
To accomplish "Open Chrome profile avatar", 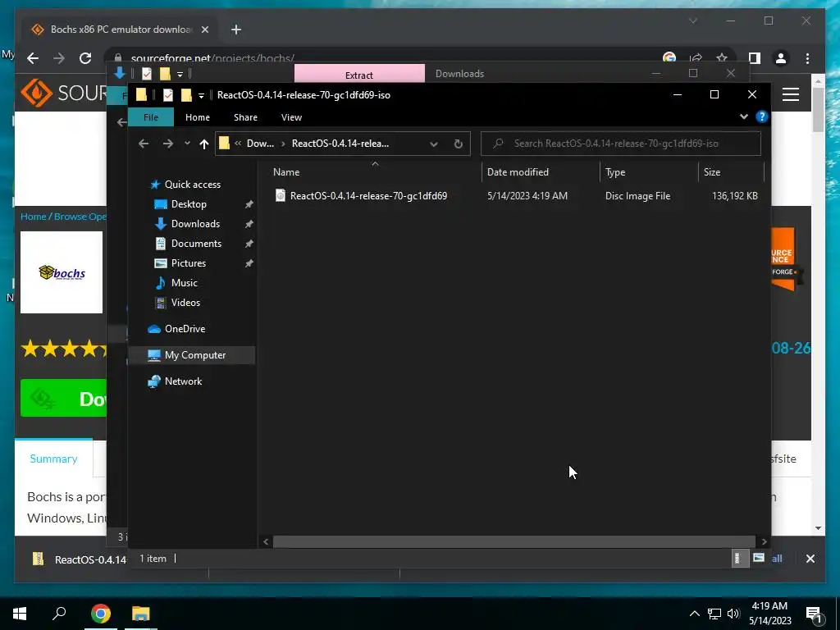I will pyautogui.click(x=781, y=58).
